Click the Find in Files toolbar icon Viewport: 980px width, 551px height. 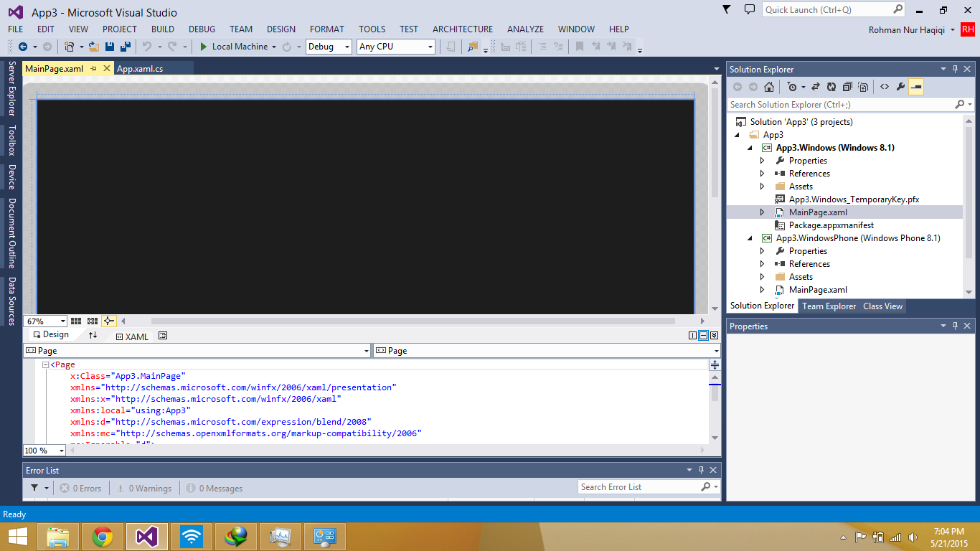[x=472, y=47]
